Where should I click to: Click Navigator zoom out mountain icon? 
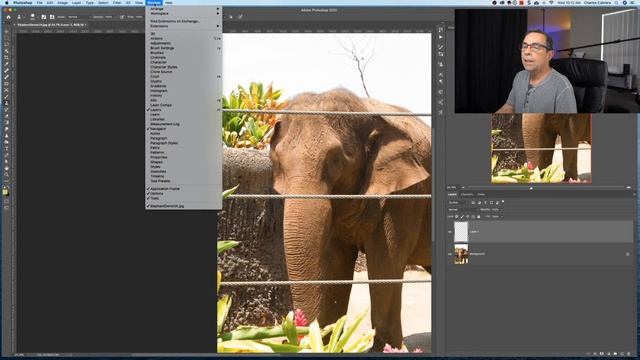click(x=463, y=187)
